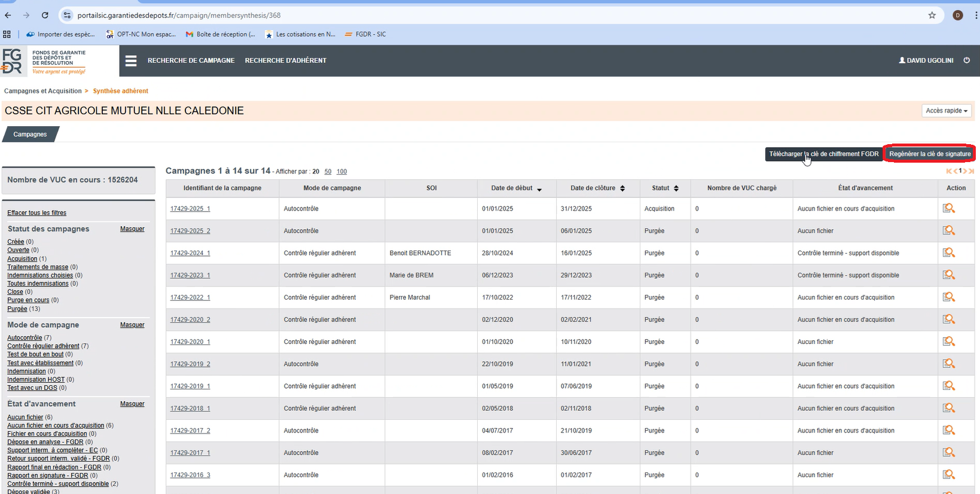Reload the page in browser
The image size is (980, 494).
[x=45, y=16]
